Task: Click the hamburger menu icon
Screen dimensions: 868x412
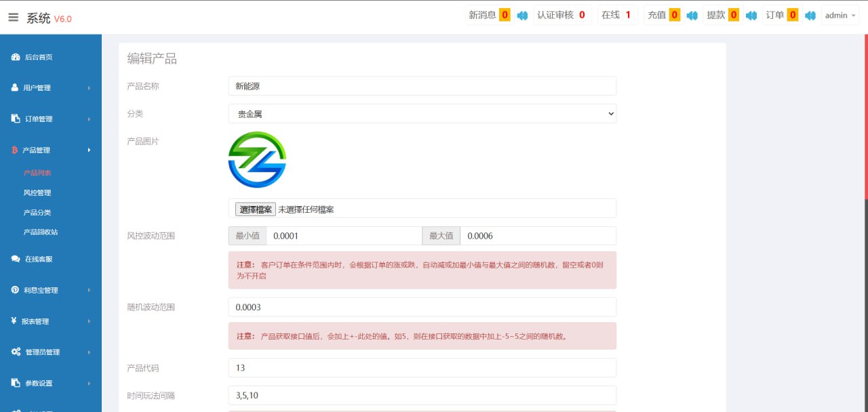Action: [14, 18]
